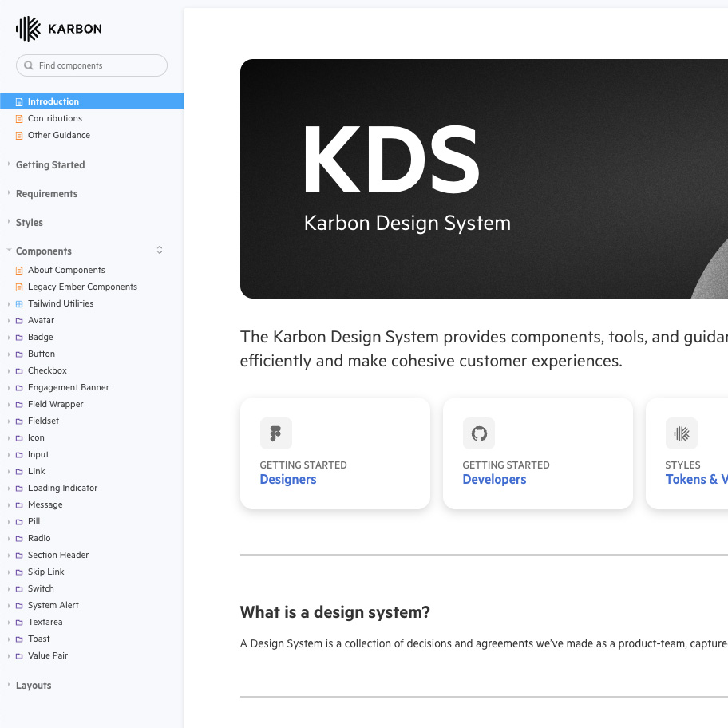Collapse all with Components up-down arrows

pyautogui.click(x=160, y=250)
